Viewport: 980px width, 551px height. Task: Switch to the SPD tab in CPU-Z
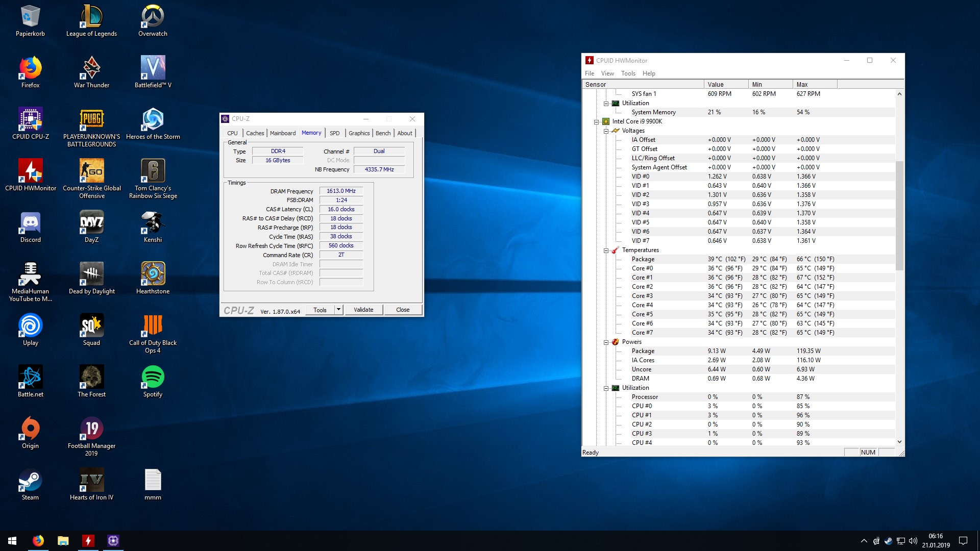click(x=334, y=133)
